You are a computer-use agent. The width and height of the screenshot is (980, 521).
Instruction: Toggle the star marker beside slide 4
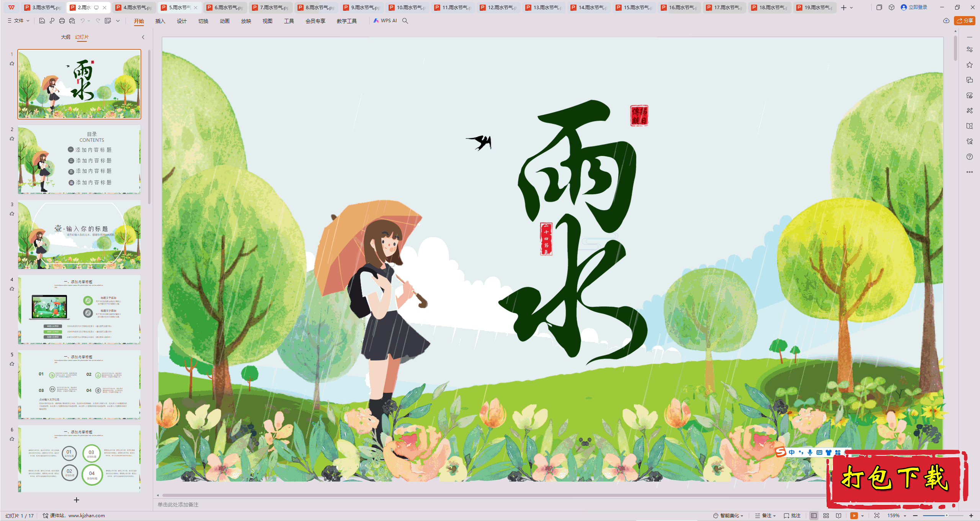(x=12, y=289)
